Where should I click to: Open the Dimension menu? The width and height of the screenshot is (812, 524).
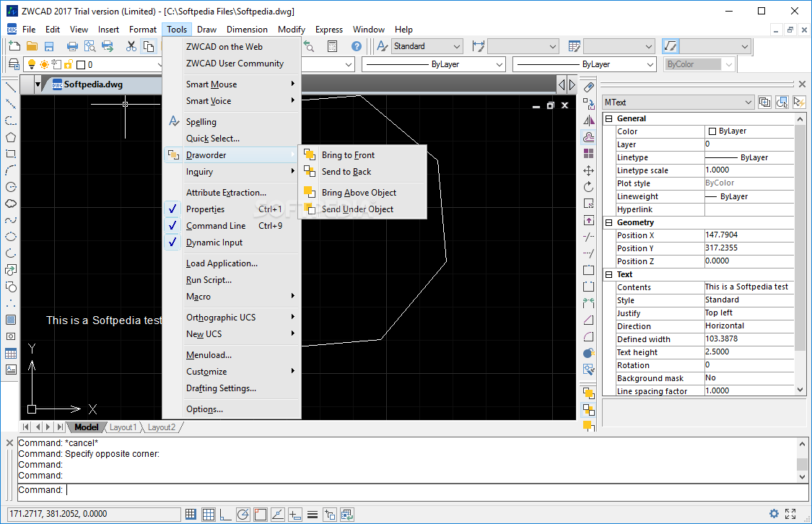pos(247,30)
